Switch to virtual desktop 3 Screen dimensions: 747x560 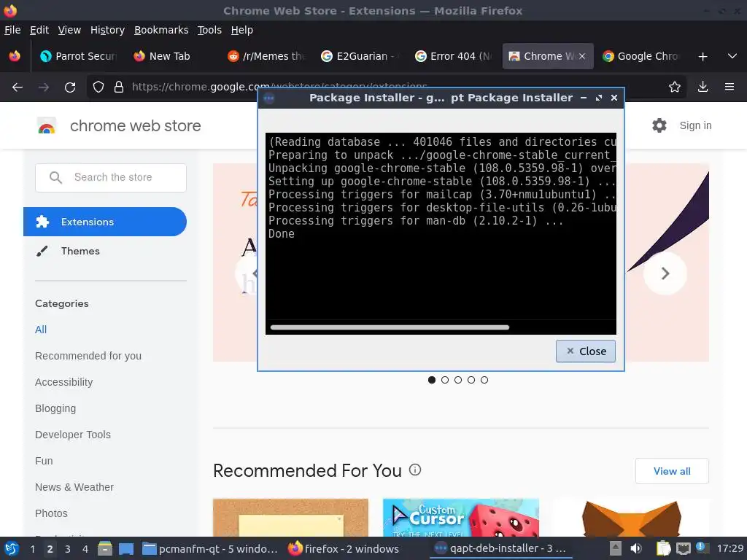pos(68,549)
